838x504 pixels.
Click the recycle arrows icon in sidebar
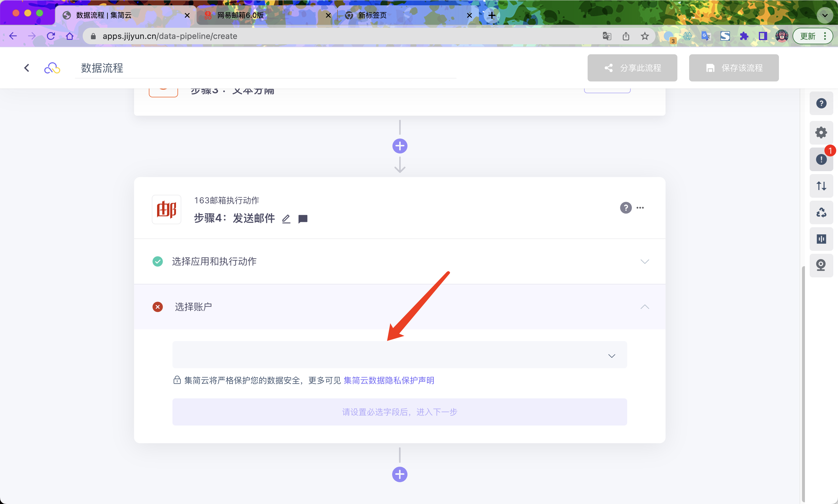[x=821, y=212]
